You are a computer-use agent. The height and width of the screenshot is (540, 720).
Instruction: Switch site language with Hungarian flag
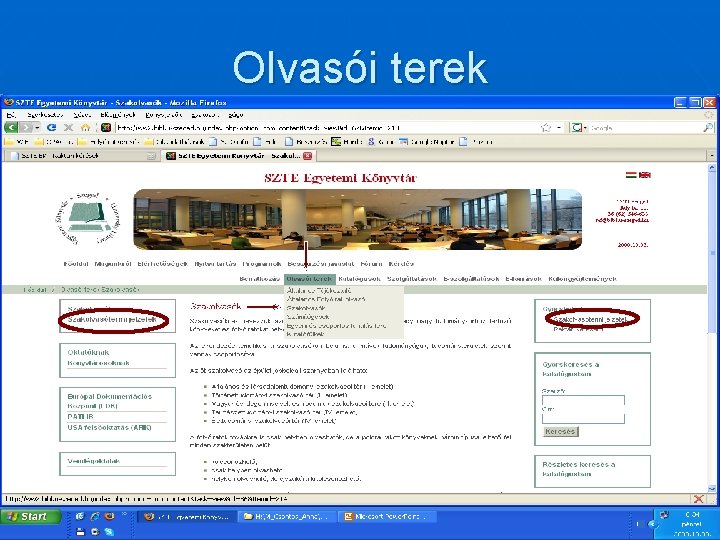click(631, 175)
